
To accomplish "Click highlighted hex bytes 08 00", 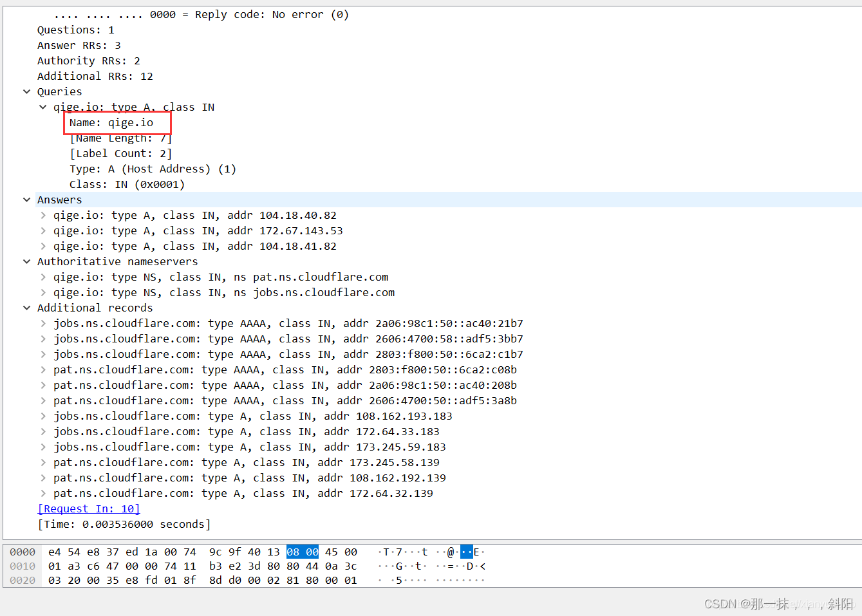I will pos(303,552).
